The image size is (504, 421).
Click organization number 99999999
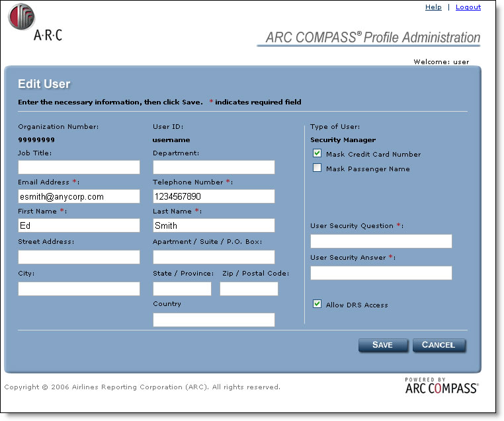tap(36, 140)
